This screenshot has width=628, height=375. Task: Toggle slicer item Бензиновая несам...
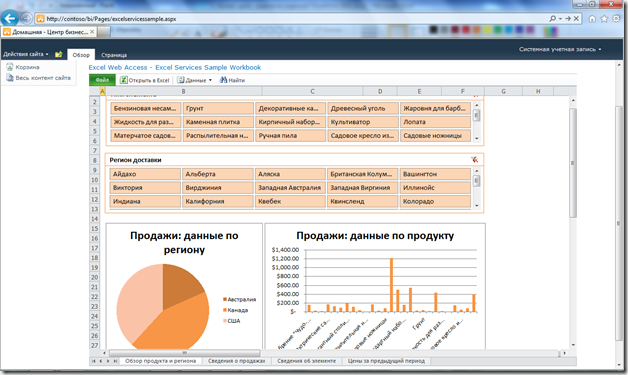[x=145, y=109]
